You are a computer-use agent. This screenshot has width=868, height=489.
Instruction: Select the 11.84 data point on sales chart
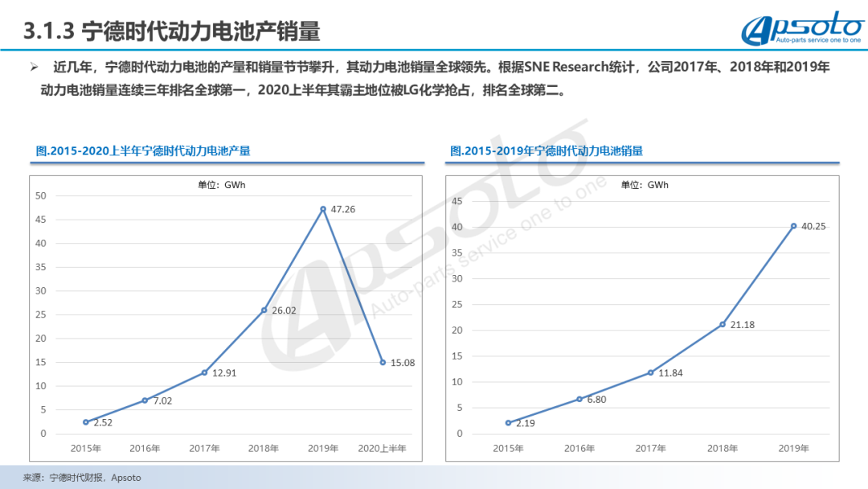click(650, 372)
